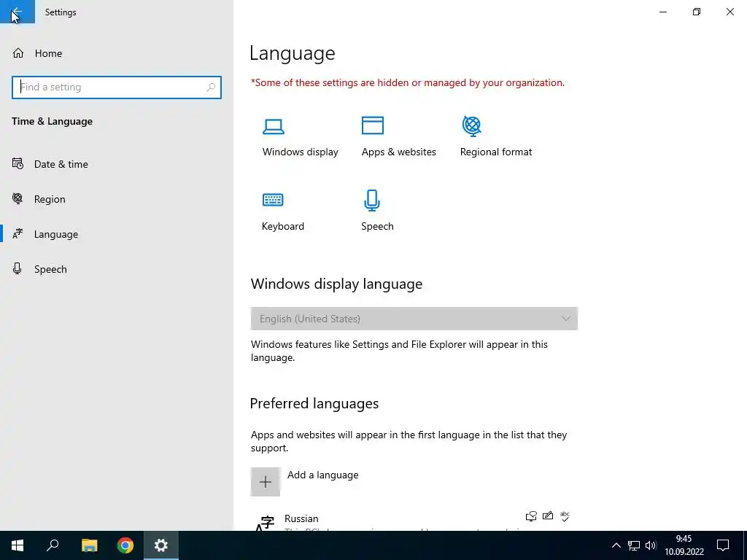The width and height of the screenshot is (747, 560).
Task: Click the Apps & websites label
Action: [399, 152]
